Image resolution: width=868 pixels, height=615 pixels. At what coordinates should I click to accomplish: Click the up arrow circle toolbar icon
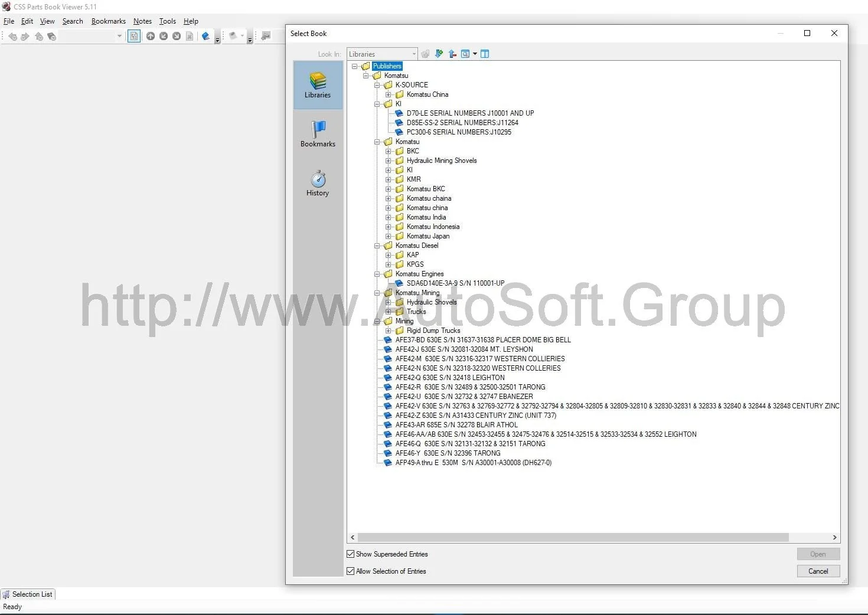151,37
